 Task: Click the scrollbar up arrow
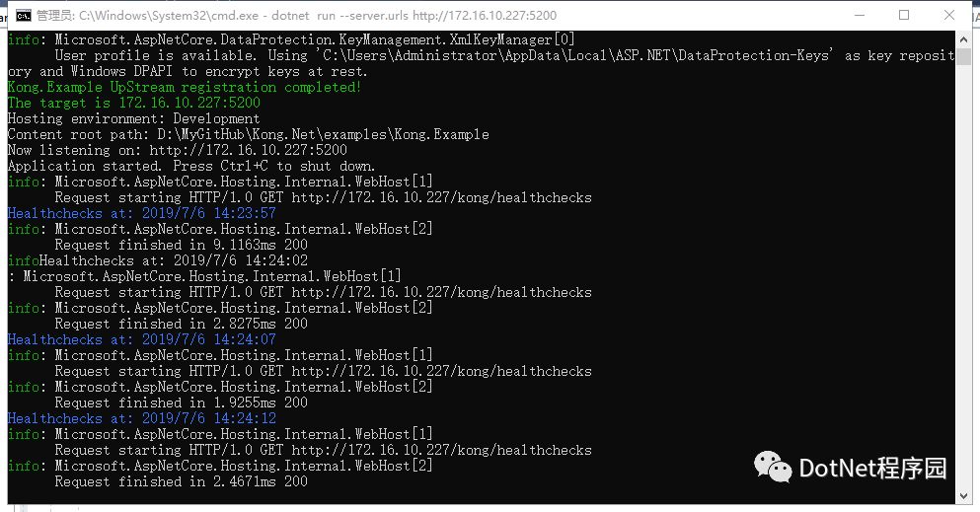pos(963,38)
